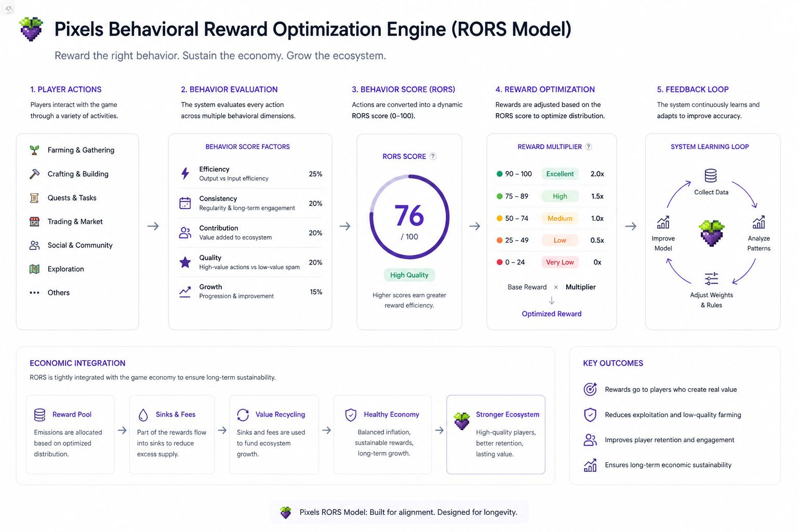Click the Pixels berry logo beside the title
The height and width of the screenshot is (532, 798).
click(x=31, y=29)
